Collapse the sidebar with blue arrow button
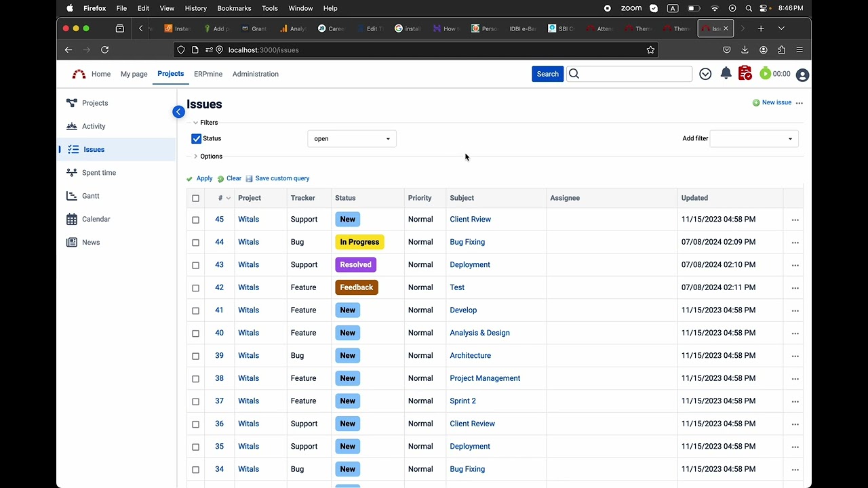Viewport: 868px width, 488px height. click(178, 112)
